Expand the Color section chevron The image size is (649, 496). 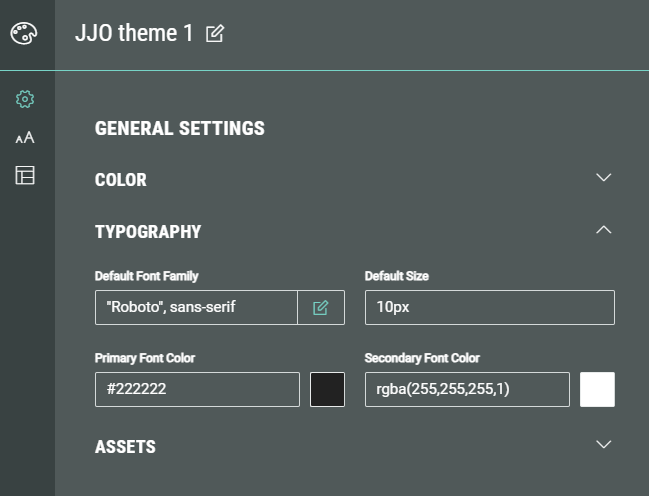click(x=603, y=178)
